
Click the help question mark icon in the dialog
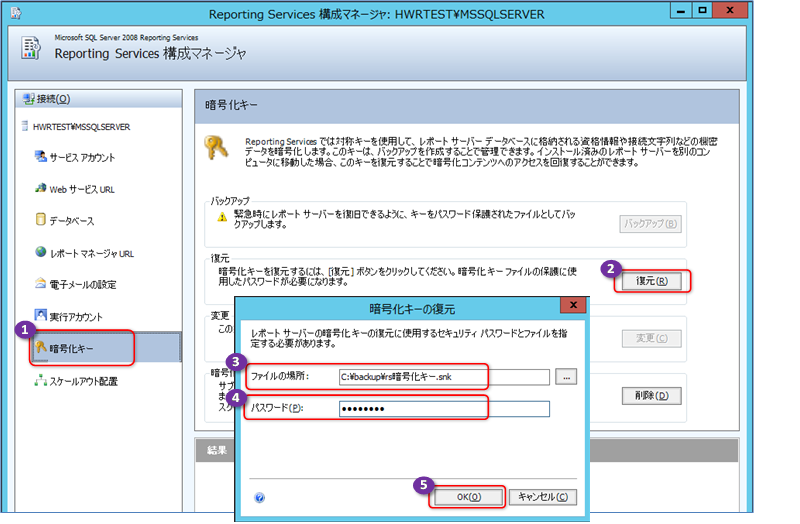click(x=259, y=497)
